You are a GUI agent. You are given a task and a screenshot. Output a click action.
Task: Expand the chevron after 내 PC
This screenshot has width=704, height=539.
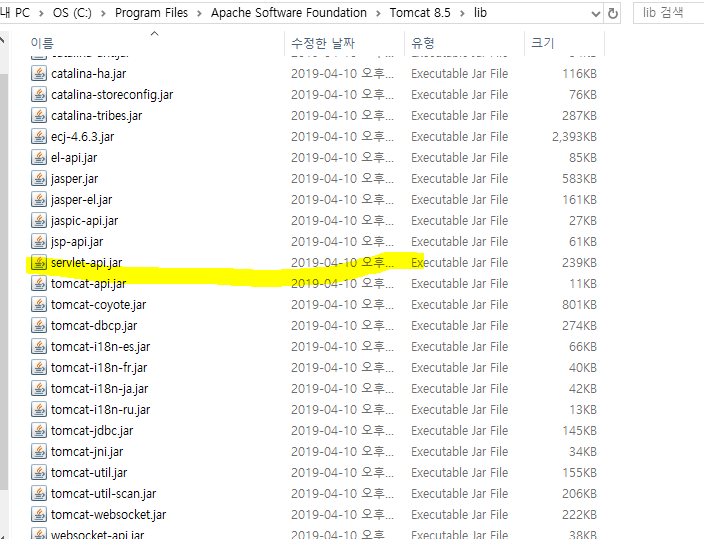click(x=41, y=13)
